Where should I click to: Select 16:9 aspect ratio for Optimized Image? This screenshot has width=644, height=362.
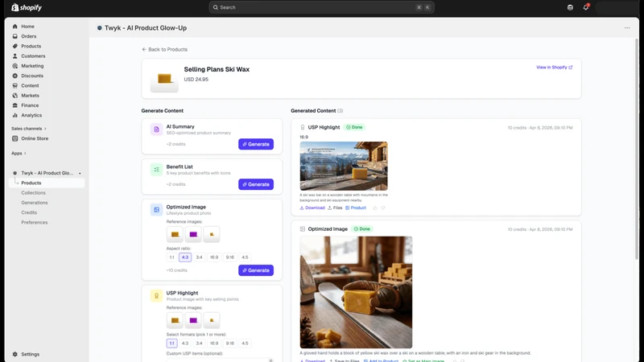(x=214, y=257)
